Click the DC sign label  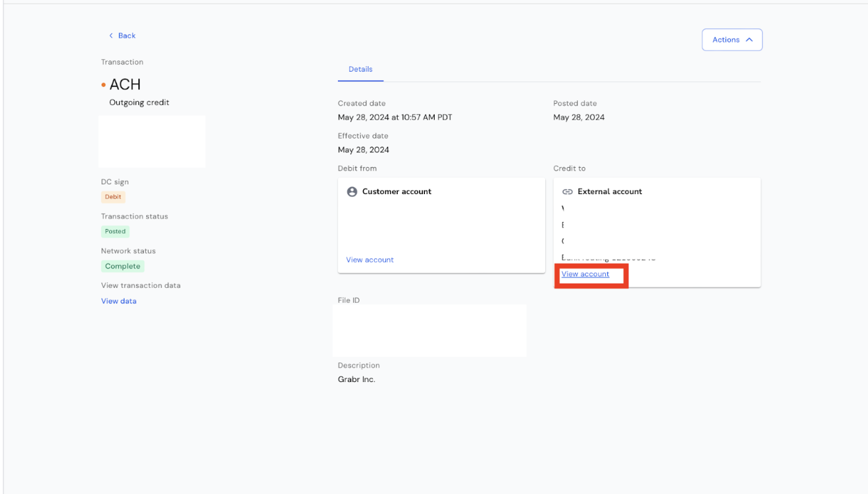(115, 182)
